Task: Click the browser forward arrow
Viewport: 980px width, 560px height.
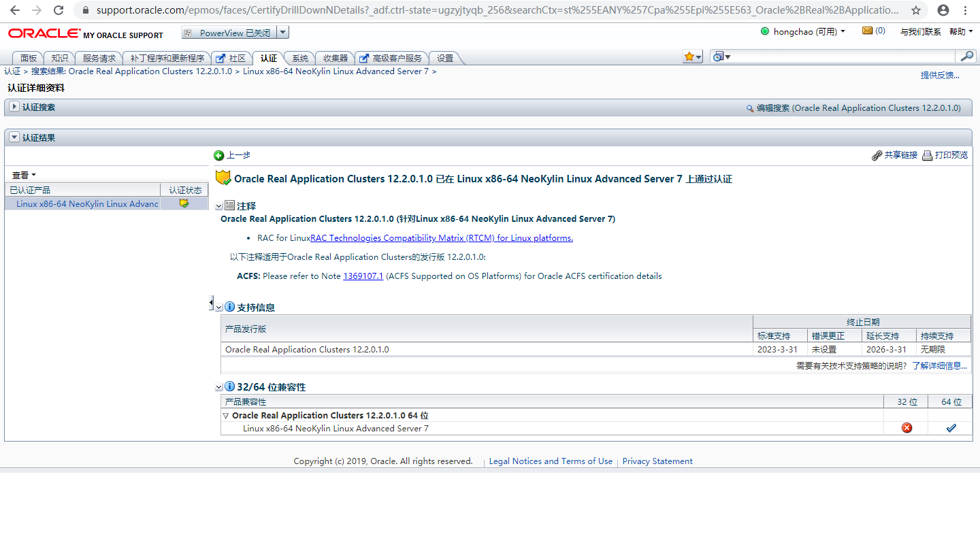Action: [x=37, y=10]
